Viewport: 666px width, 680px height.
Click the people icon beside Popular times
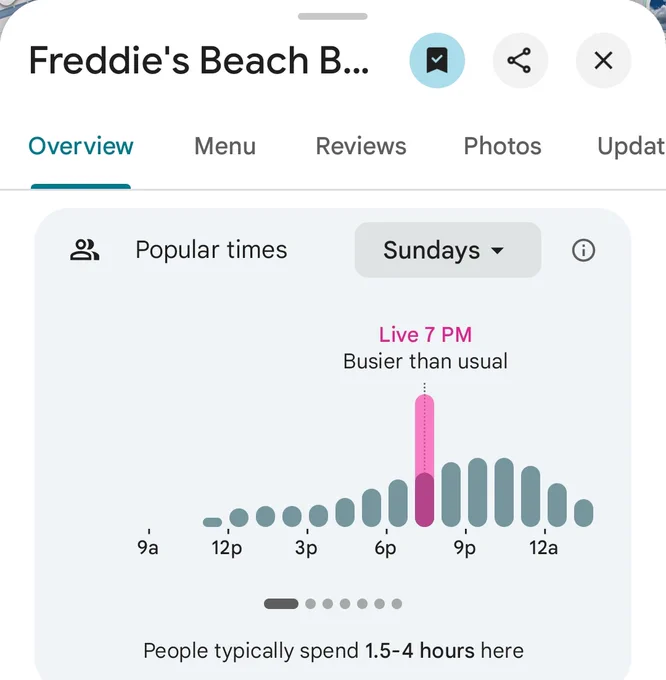pos(85,250)
